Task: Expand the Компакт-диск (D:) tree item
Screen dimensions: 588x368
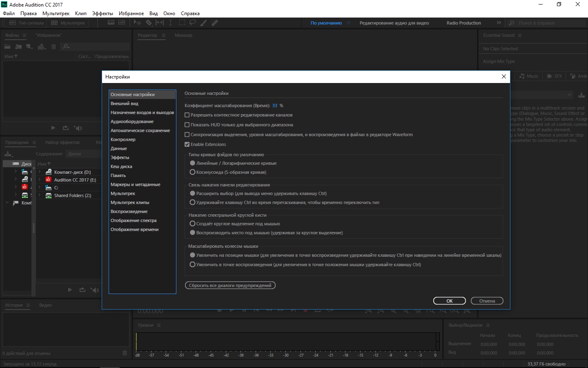Action: (x=40, y=172)
